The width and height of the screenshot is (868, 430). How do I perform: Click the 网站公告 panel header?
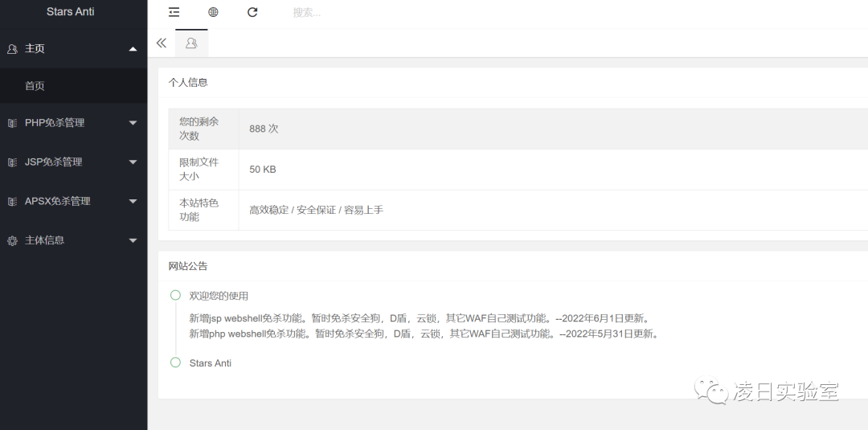188,266
